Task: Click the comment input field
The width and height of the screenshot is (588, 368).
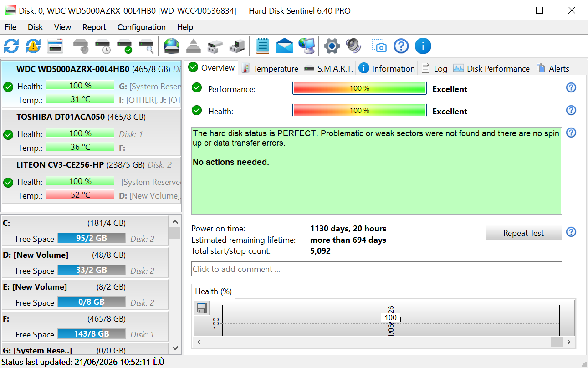Action: pos(377,269)
